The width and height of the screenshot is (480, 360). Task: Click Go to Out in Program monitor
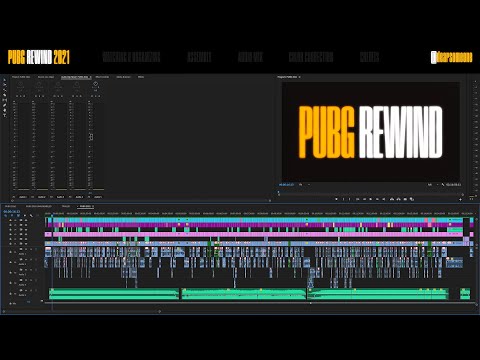click(x=384, y=199)
